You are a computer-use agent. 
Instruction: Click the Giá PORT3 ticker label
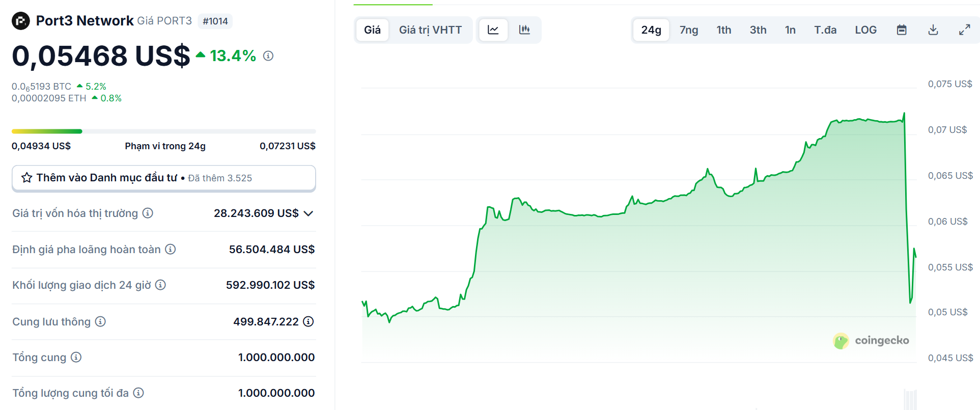(x=164, y=21)
